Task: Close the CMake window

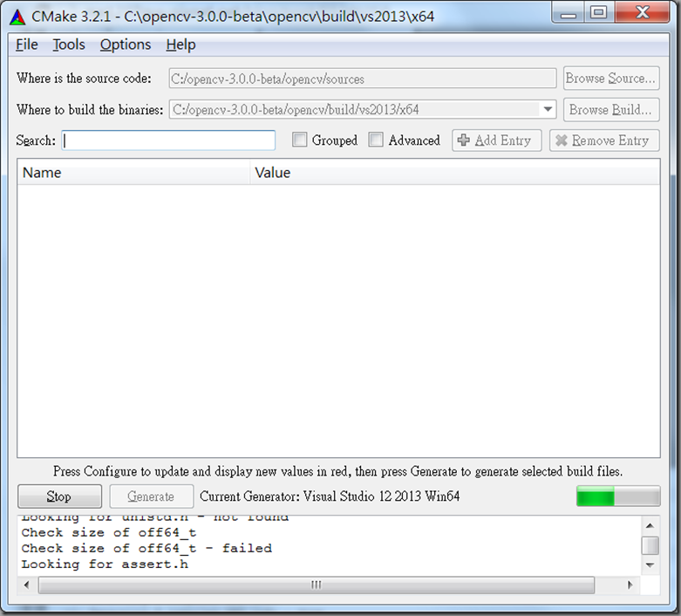Action: point(642,12)
